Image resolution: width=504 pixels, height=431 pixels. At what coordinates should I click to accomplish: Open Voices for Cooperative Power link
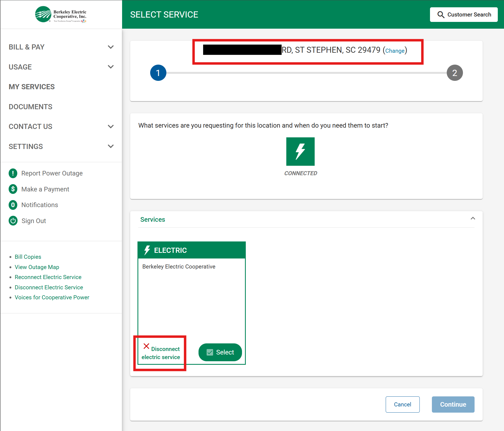point(52,297)
